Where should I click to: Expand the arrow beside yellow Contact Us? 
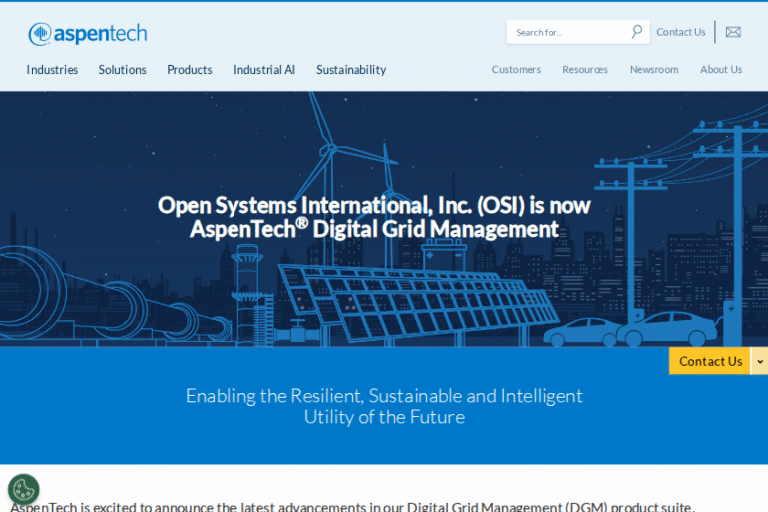coord(760,361)
